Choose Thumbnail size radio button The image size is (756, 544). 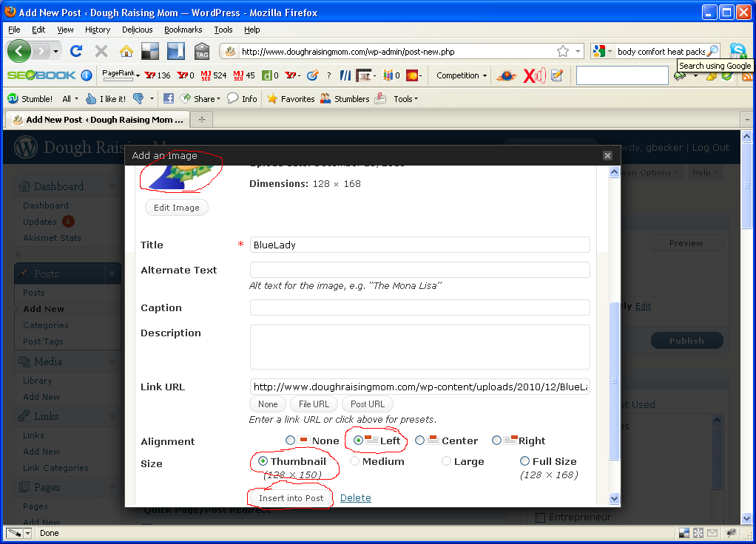[263, 461]
